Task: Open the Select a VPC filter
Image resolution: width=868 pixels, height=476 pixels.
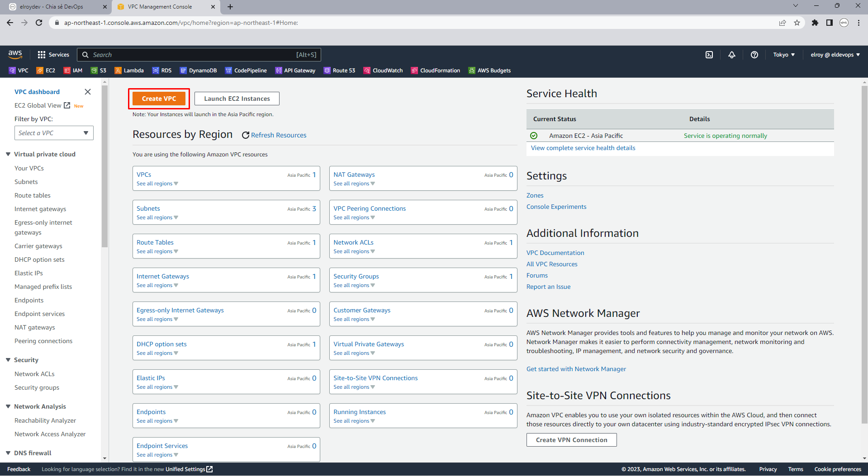Action: 54,133
